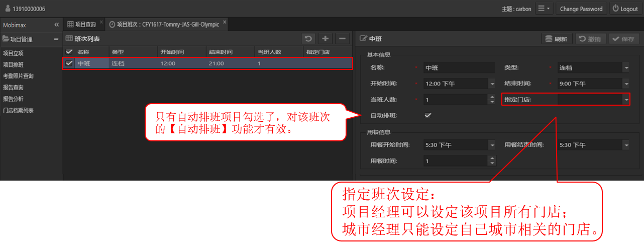Toggle the select-all checkbox in the table header

point(69,52)
